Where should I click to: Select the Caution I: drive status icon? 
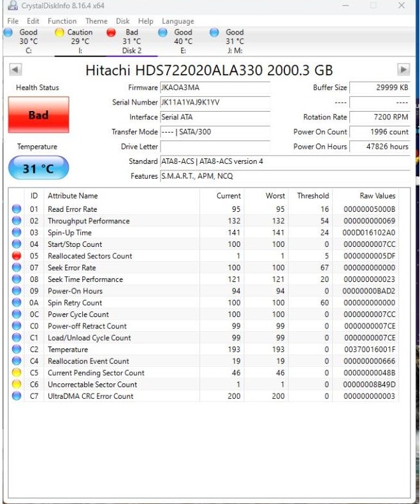(x=59, y=33)
